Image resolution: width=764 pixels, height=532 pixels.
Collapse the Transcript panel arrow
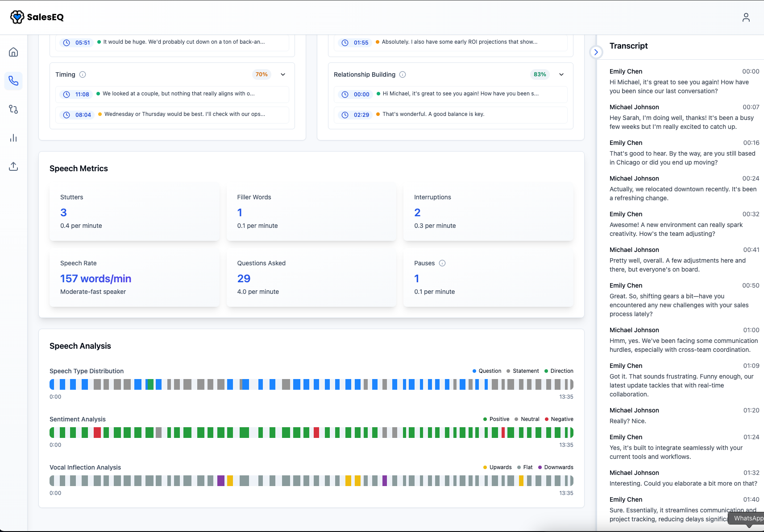[x=596, y=52]
